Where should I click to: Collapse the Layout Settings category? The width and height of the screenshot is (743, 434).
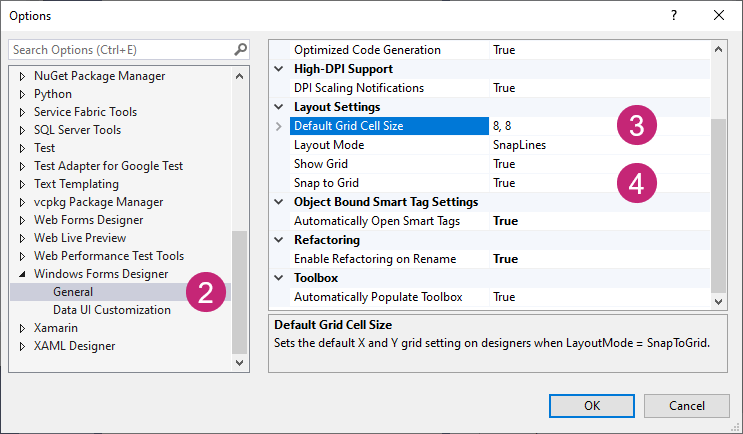point(279,107)
